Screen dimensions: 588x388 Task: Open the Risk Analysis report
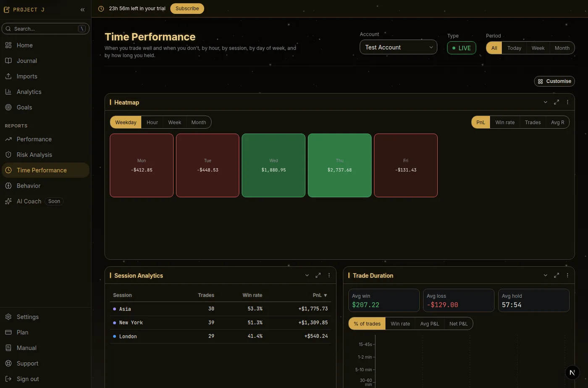[45, 155]
